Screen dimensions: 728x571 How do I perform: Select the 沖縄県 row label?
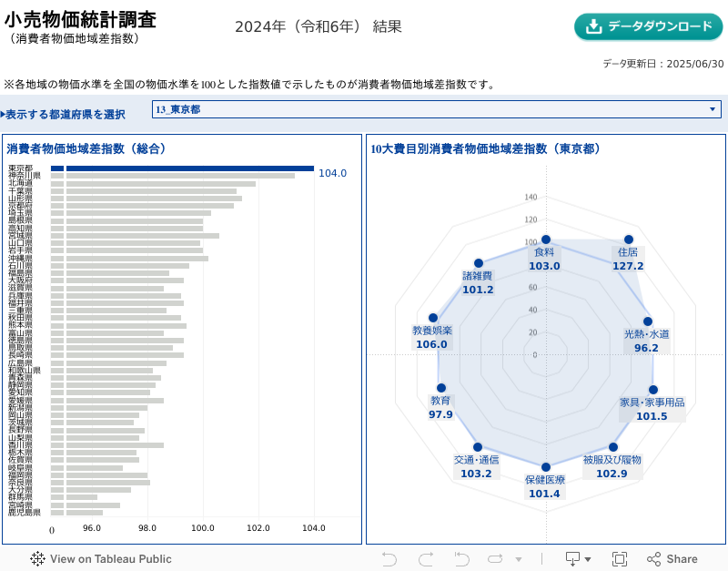(20, 259)
